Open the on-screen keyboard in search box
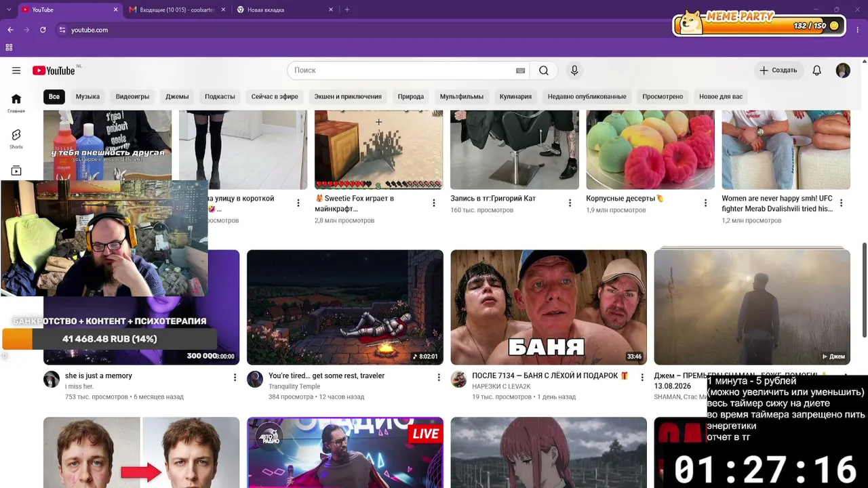The width and height of the screenshot is (868, 488). pyautogui.click(x=520, y=70)
